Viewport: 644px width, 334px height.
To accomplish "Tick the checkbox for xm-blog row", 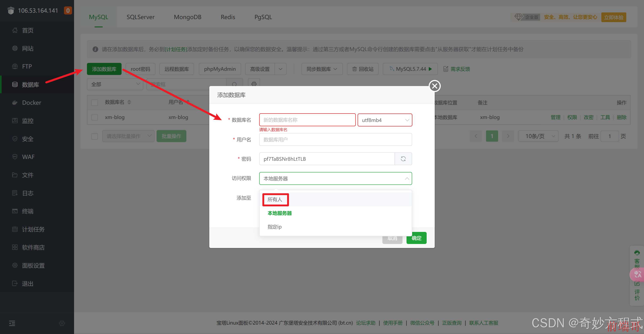I will point(95,117).
